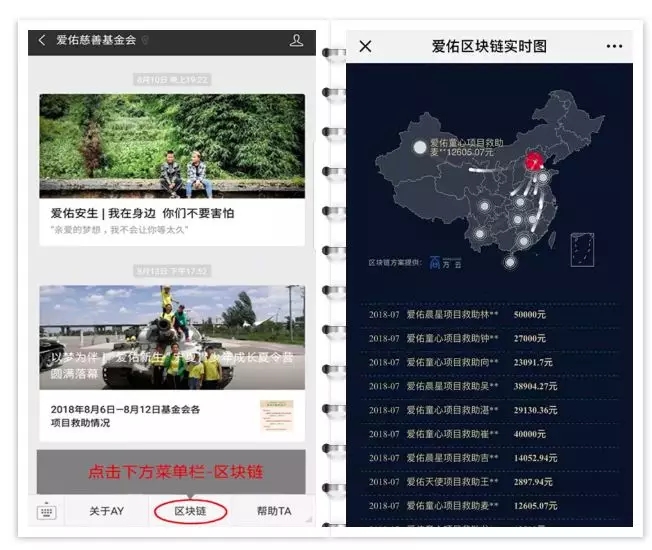652x550 pixels.
Task: Select row 爱佑童心项目救助崔** 40000元
Action: pyautogui.click(x=490, y=434)
